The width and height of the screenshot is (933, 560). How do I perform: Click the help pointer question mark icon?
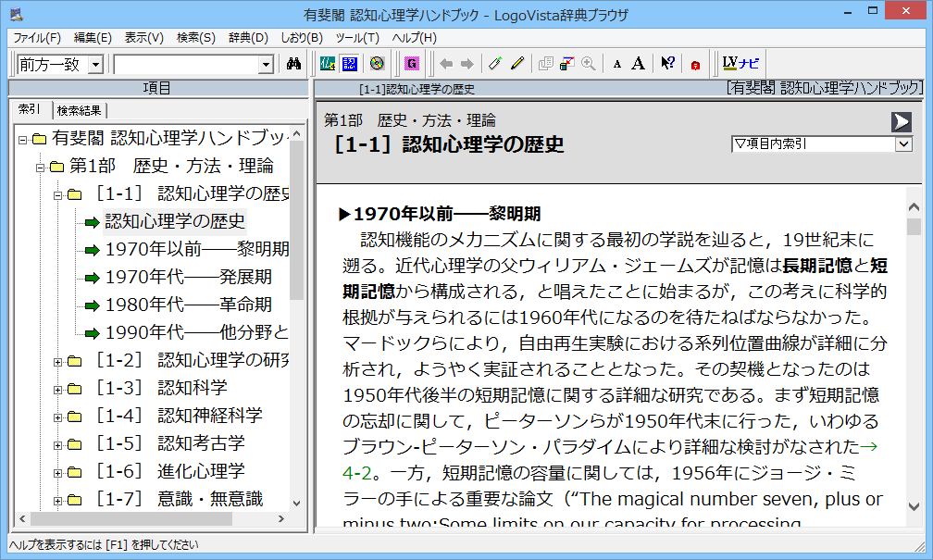(667, 64)
